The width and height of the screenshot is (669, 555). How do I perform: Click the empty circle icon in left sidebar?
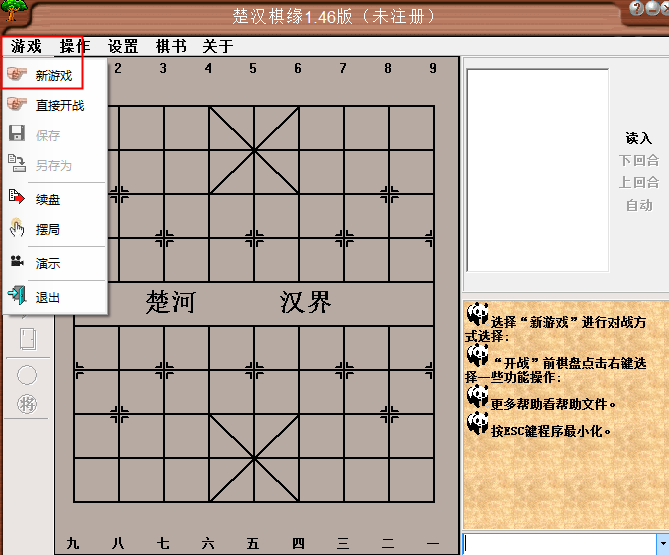click(27, 375)
